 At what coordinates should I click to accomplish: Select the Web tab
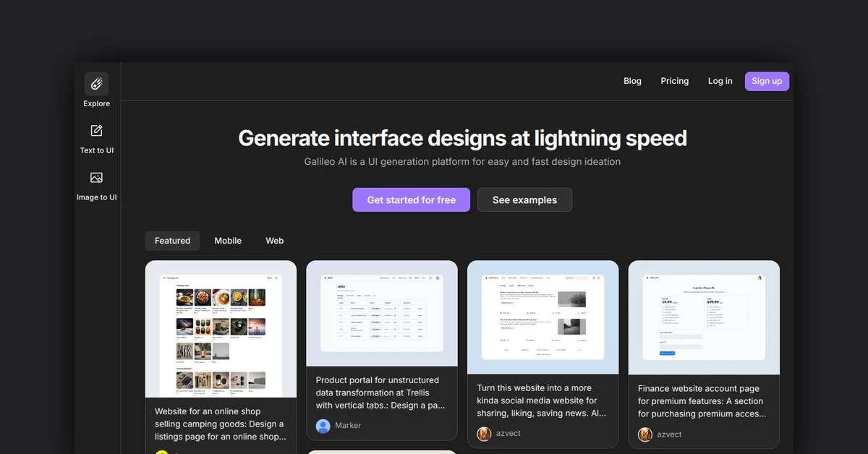click(x=275, y=241)
